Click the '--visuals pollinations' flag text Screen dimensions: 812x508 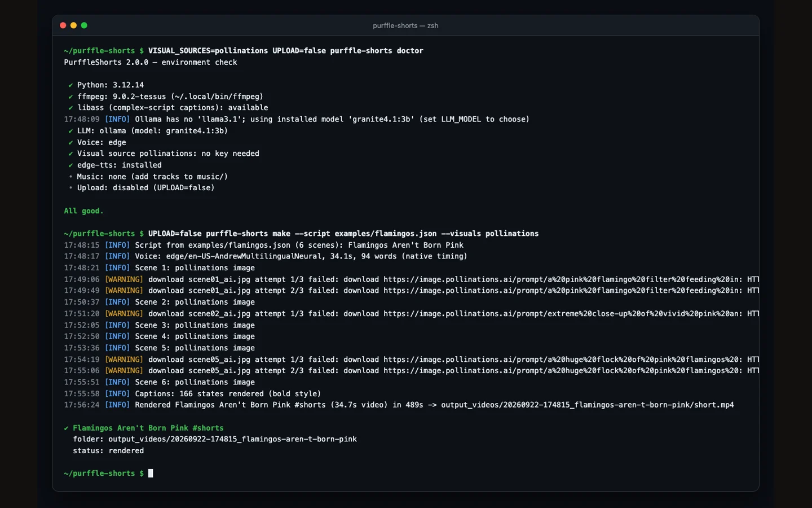click(490, 234)
